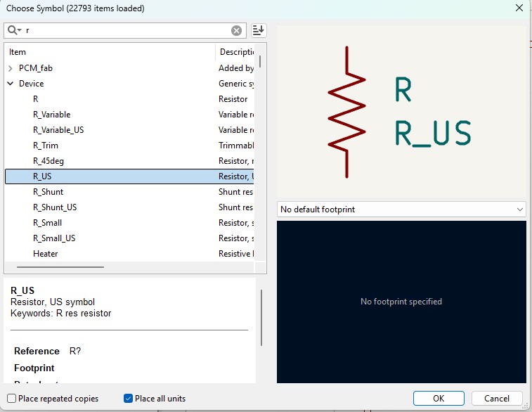Close the Choose Symbol dialog
The width and height of the screenshot is (532, 412).
click(x=519, y=8)
